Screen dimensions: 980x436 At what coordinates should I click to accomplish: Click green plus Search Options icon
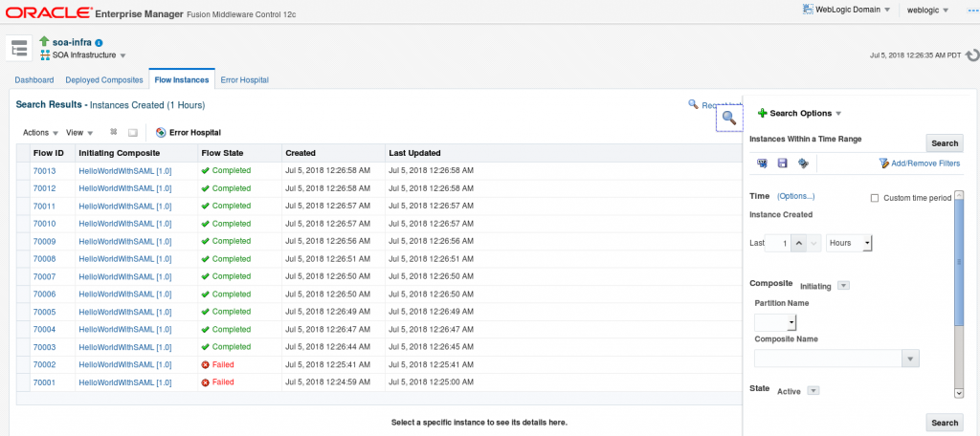click(x=762, y=113)
